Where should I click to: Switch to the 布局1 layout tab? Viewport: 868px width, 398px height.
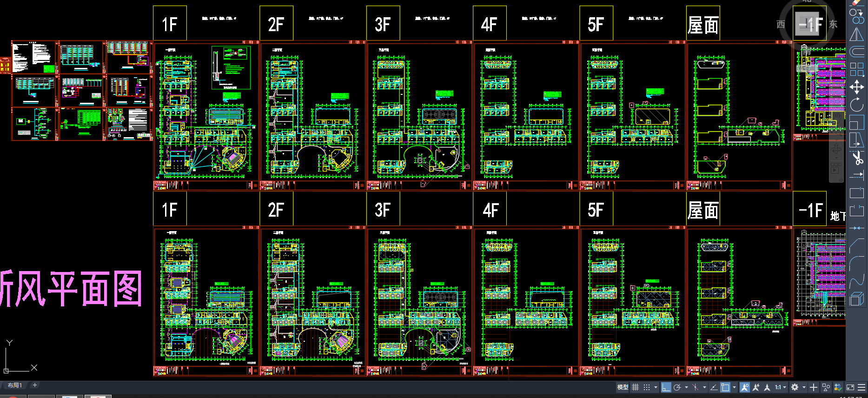pos(14,385)
